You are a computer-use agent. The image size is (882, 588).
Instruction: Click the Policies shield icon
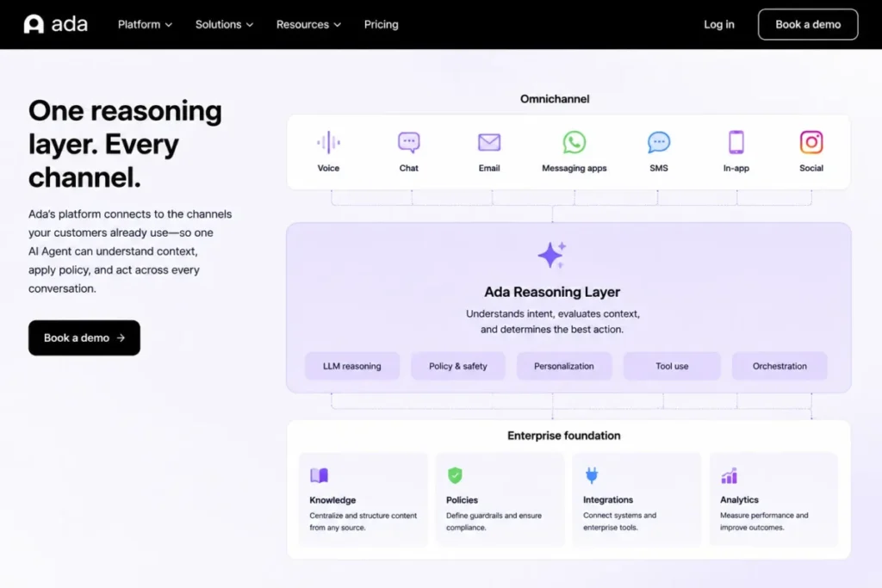[455, 475]
